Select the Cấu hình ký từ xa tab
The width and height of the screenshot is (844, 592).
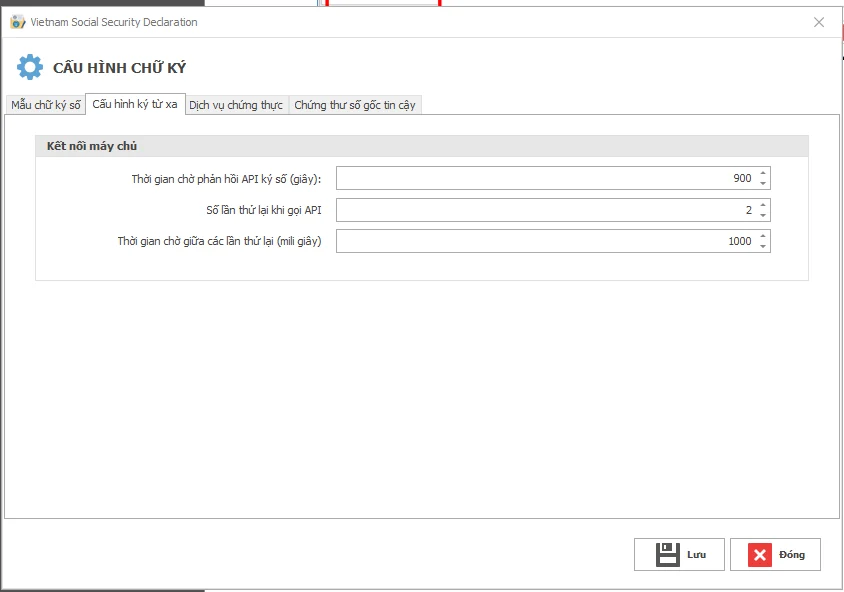point(135,104)
